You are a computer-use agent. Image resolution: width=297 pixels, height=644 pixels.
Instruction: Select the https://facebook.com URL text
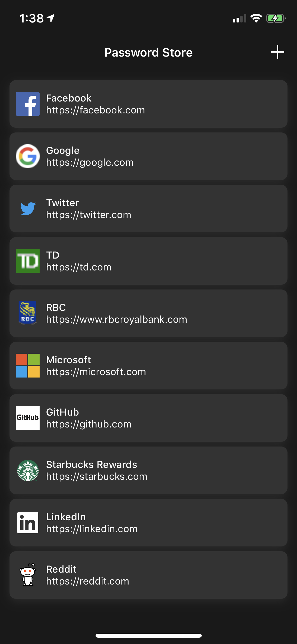coord(96,110)
